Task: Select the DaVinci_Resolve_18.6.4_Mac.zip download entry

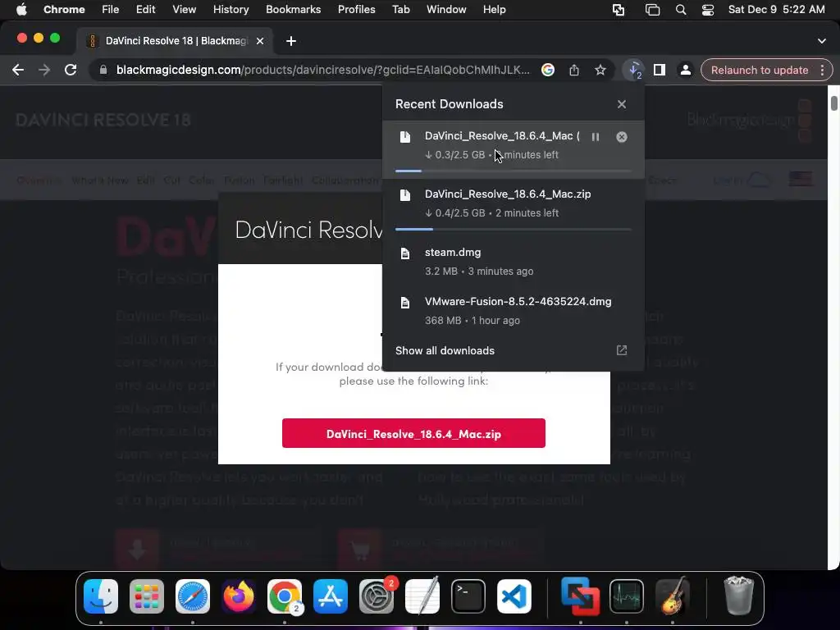Action: (514, 208)
